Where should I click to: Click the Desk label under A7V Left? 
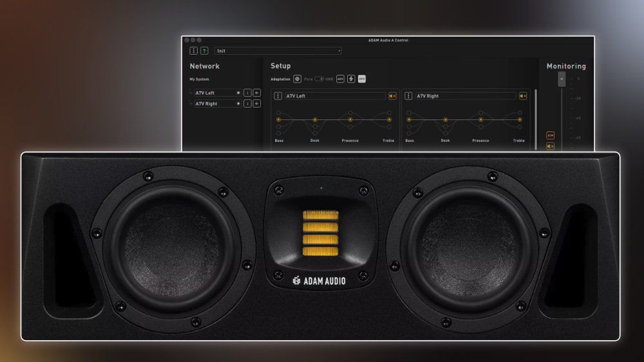pos(315,140)
